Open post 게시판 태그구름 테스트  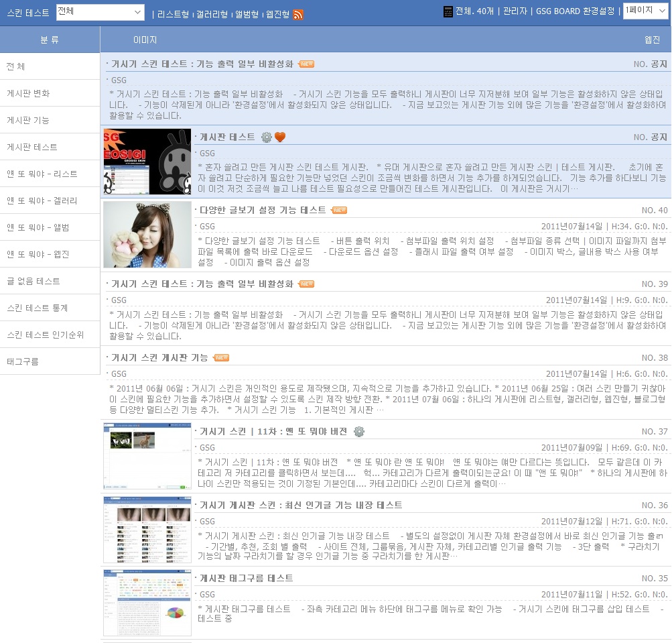pos(247,578)
